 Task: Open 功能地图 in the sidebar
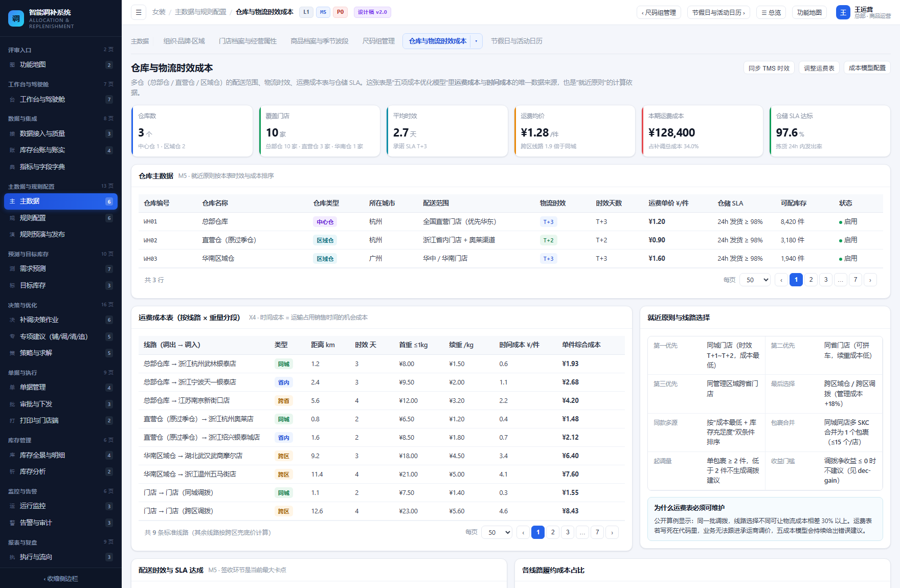[x=61, y=65]
